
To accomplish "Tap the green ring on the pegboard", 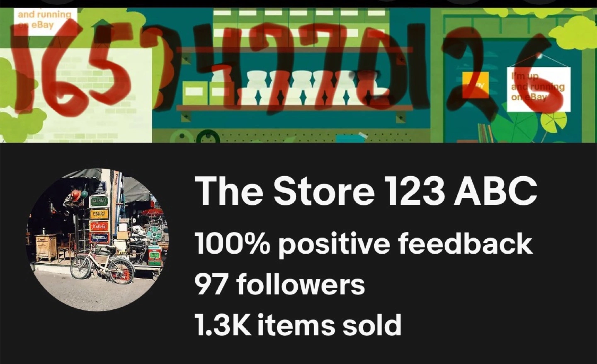I will tap(208, 136).
